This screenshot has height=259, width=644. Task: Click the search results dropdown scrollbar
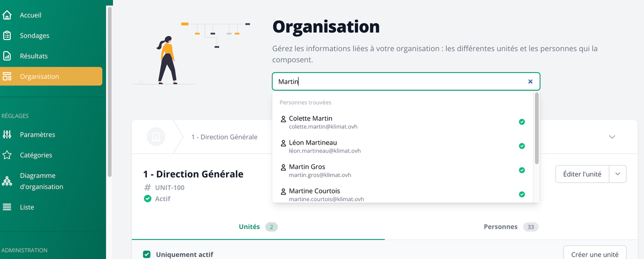(x=537, y=128)
